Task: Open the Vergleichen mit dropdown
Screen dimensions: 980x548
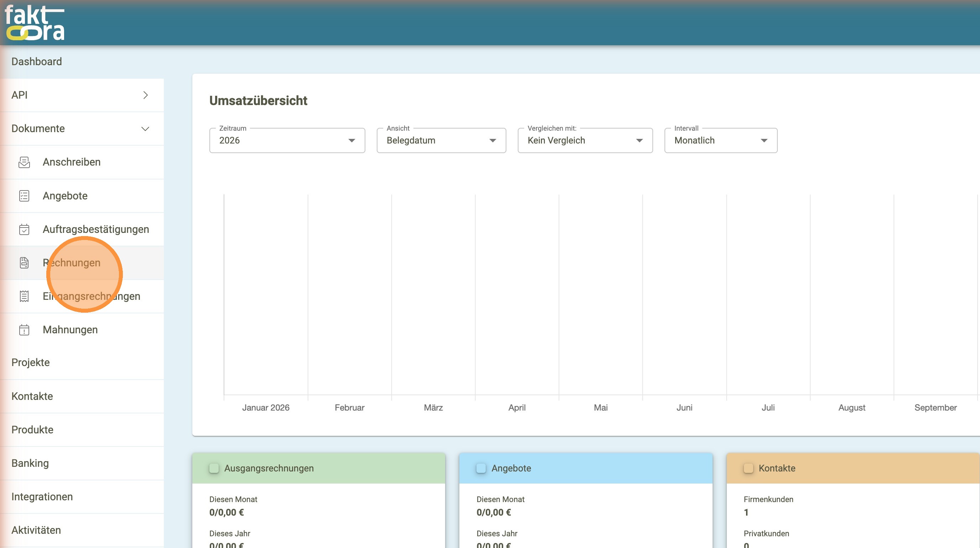Action: pos(585,141)
